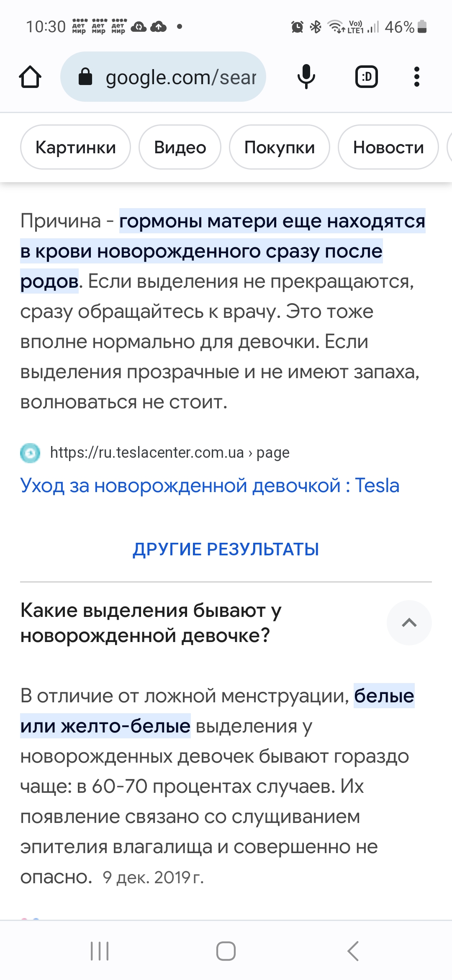Tap ДРУГИЕ РЕЗУЛЬТАТЫ link
The width and height of the screenshot is (452, 980).
pos(226,549)
